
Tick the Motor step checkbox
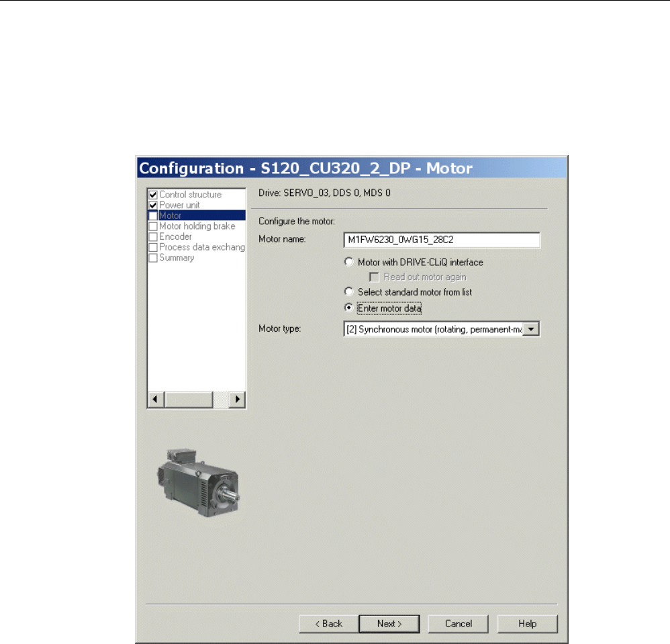153,216
